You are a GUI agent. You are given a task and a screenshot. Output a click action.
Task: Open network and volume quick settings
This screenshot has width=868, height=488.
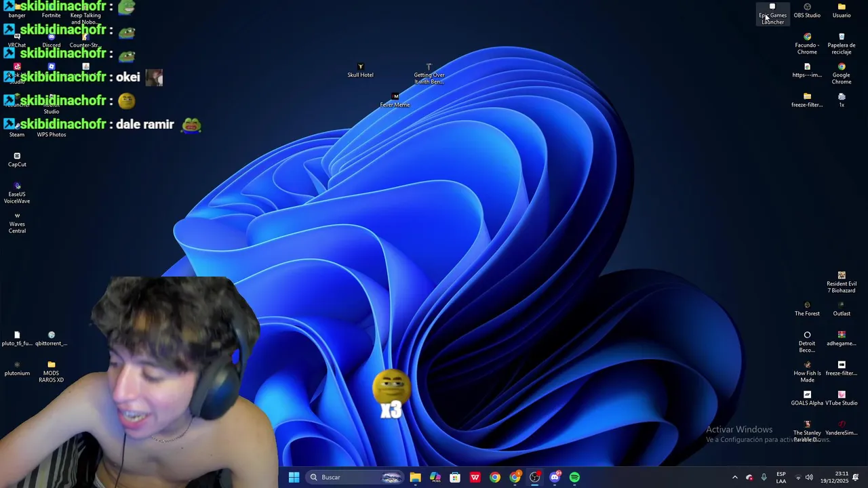point(804,477)
